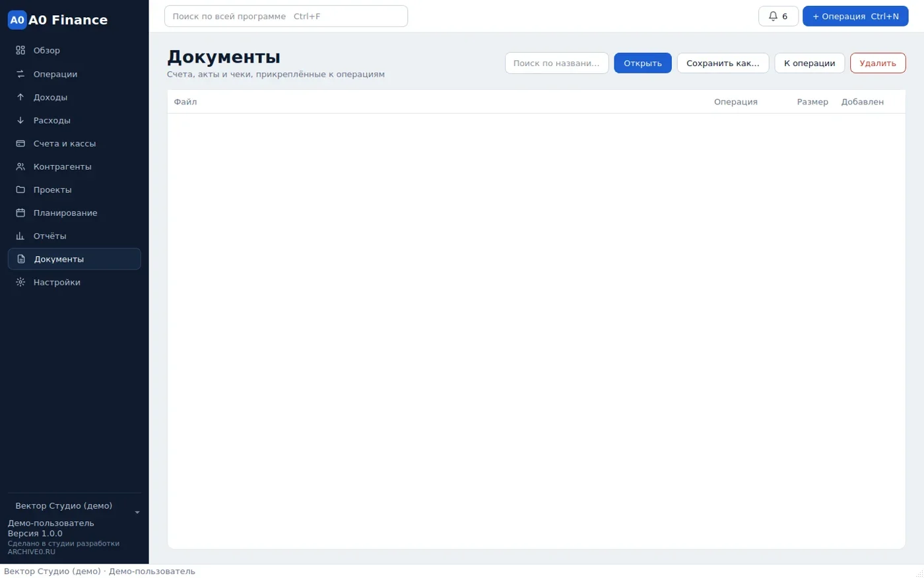Open the Обзор grid icon
Screen dimensions: 924x578
(x=20, y=50)
